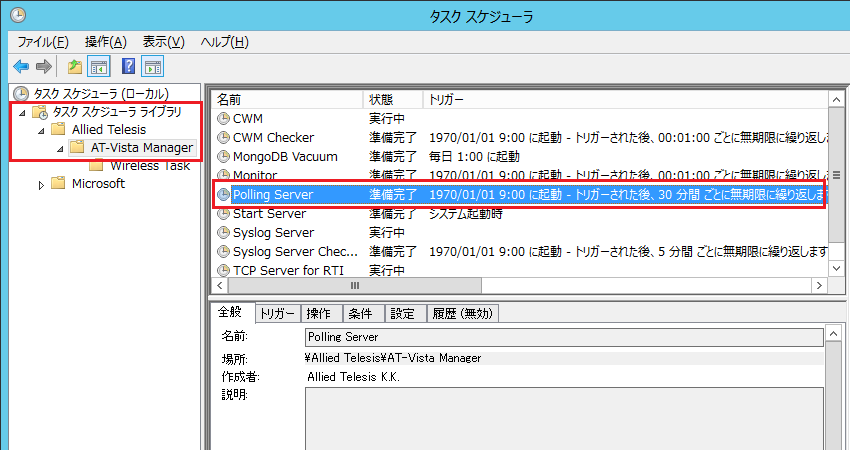Screen dimensions: 850x450
Task: Switch to the 設定 tab
Action: (x=405, y=313)
